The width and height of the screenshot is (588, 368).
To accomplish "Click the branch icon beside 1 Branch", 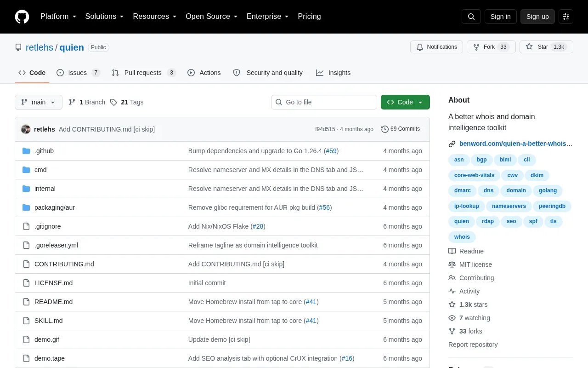I will point(72,102).
